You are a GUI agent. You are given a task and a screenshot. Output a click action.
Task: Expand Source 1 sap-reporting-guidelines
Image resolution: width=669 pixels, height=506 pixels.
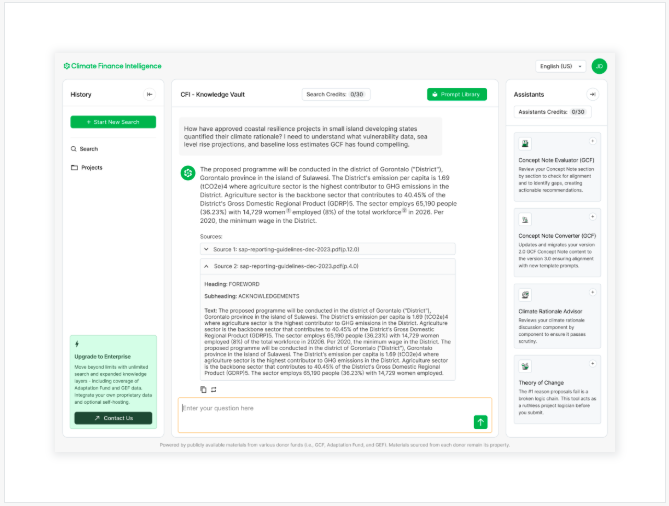[x=328, y=249]
